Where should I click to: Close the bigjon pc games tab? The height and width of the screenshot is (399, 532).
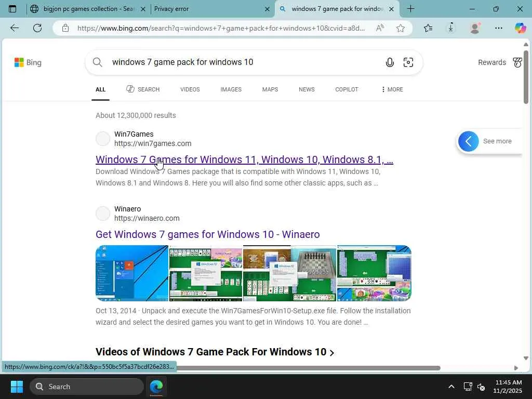(x=143, y=9)
